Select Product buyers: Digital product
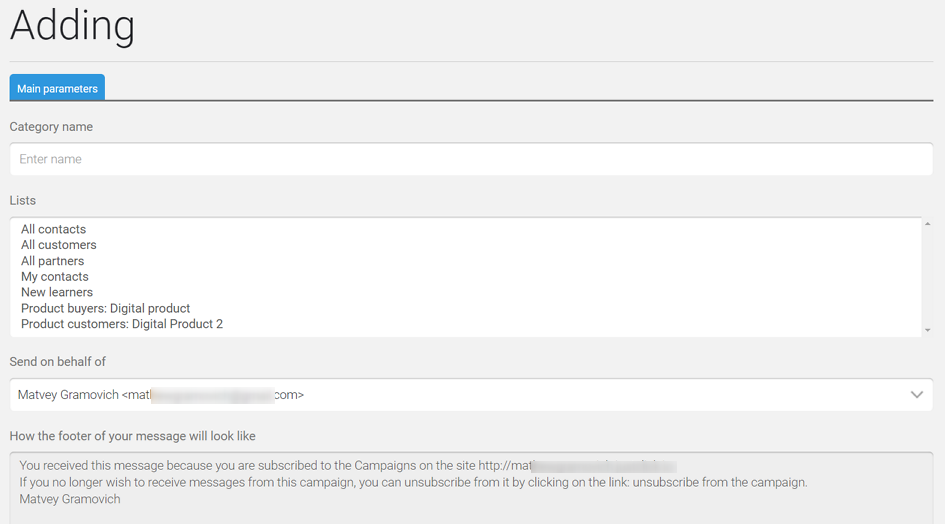 [105, 308]
